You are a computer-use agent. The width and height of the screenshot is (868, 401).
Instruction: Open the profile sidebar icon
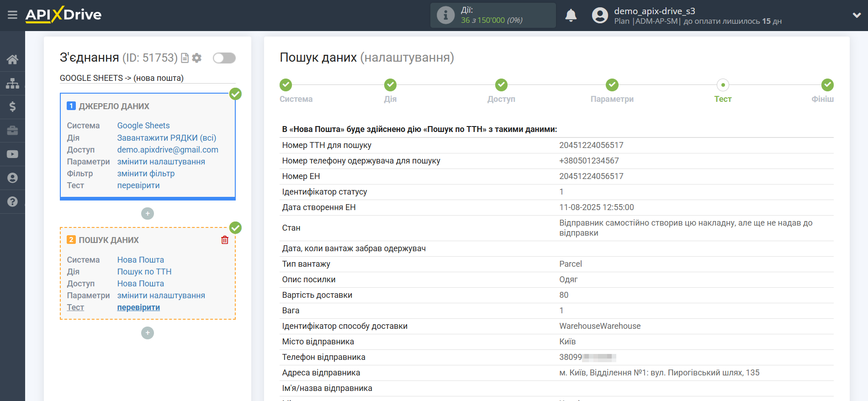(12, 178)
